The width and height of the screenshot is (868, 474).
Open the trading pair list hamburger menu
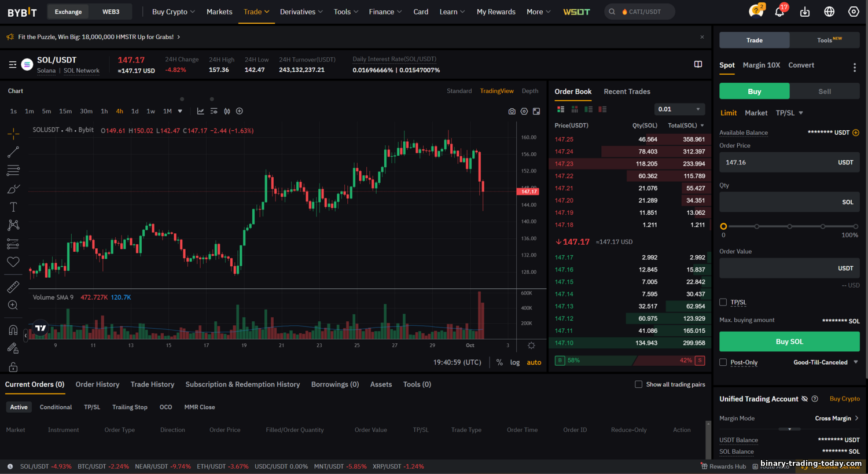[13, 65]
